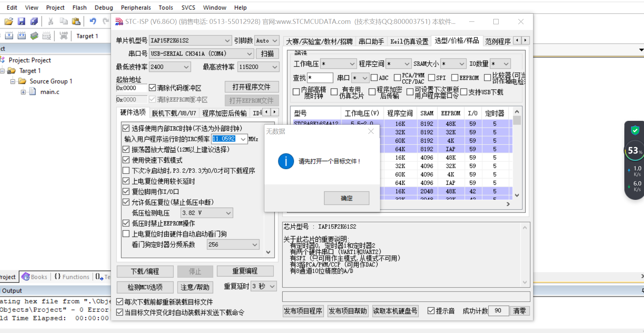Toggle 上电复位使用较长延时 checkbox
This screenshot has height=333, width=644.
(x=126, y=181)
